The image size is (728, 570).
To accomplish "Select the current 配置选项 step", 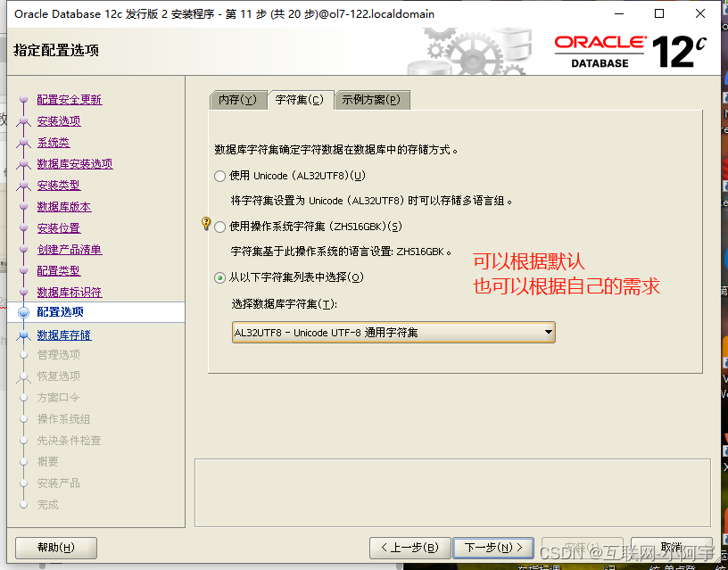I will (x=61, y=312).
